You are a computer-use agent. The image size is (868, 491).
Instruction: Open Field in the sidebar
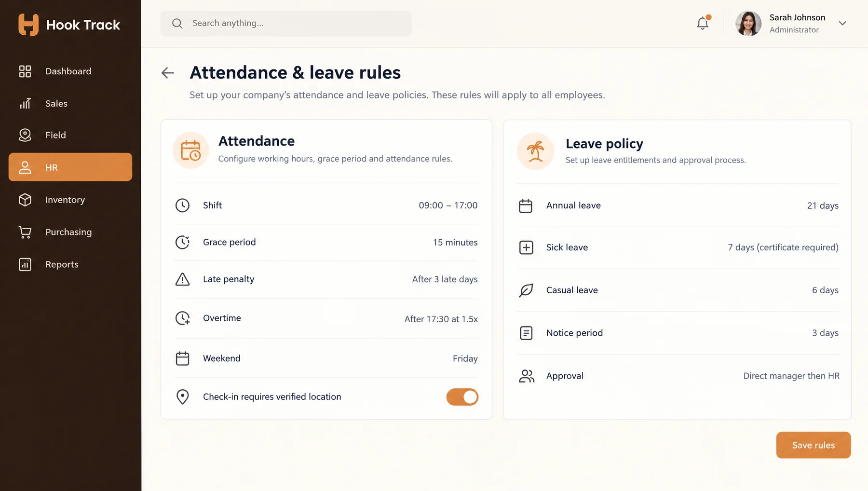[70, 135]
